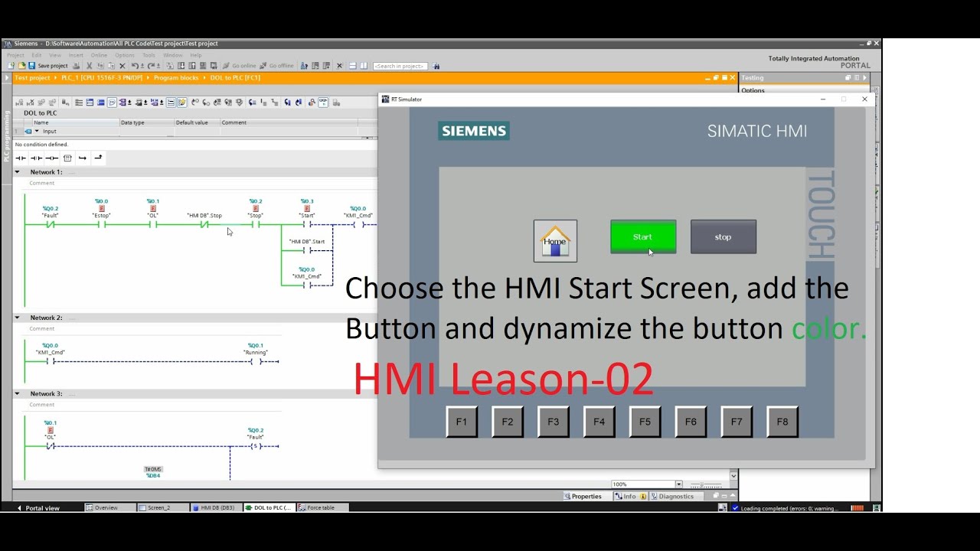The width and height of the screenshot is (980, 551).
Task: Open the PLC programming side tab
Action: point(7,136)
